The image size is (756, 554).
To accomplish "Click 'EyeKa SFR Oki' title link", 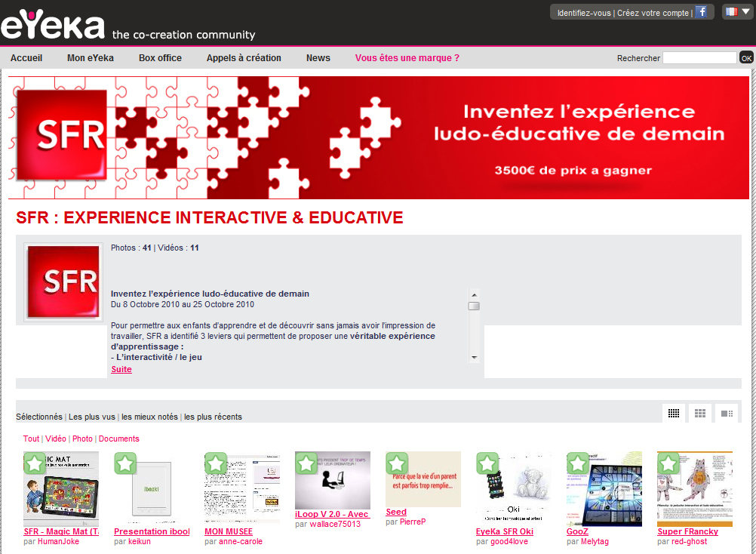I will point(505,531).
